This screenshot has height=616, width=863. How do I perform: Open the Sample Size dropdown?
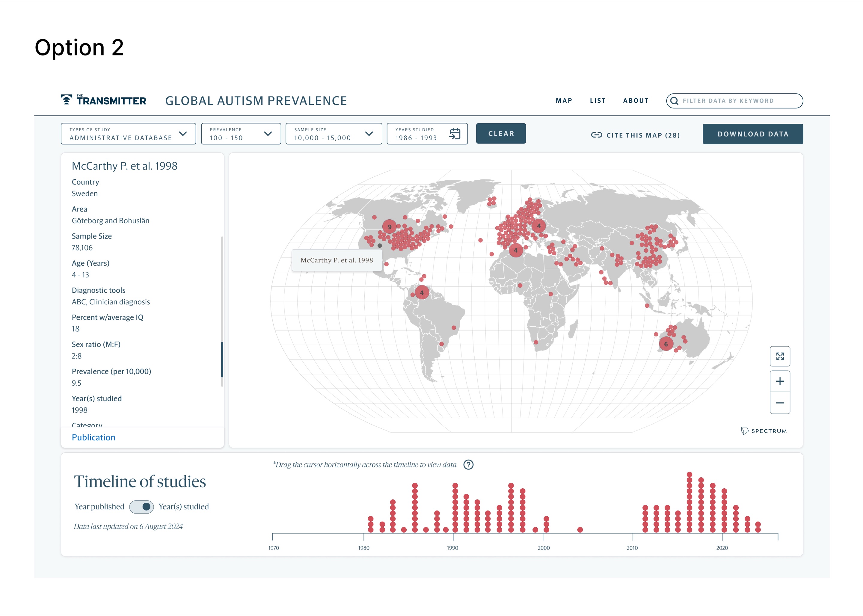coord(334,134)
